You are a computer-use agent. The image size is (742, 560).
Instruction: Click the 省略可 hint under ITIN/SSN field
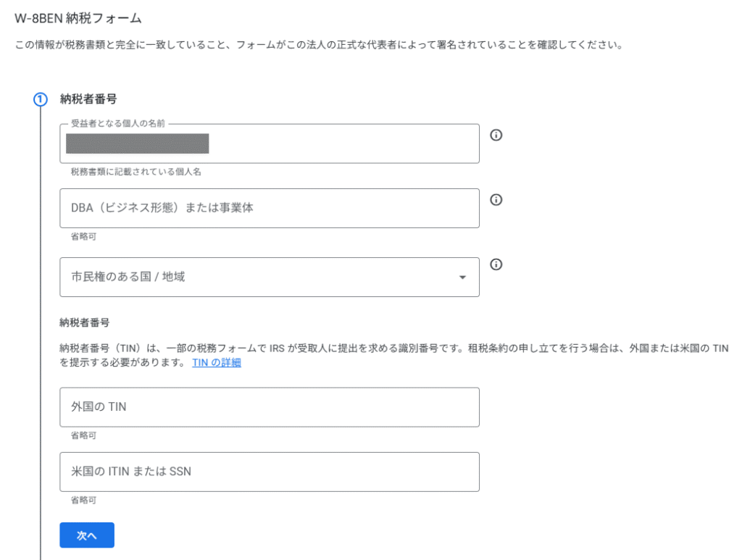[83, 500]
